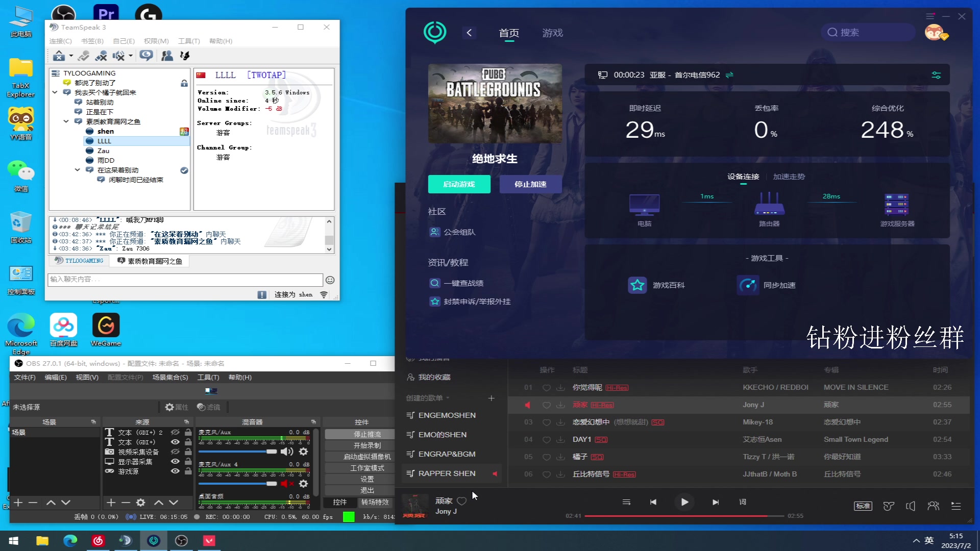Image resolution: width=980 pixels, height=551 pixels.
Task: Open music sound quality 标准 selector
Action: point(863,506)
